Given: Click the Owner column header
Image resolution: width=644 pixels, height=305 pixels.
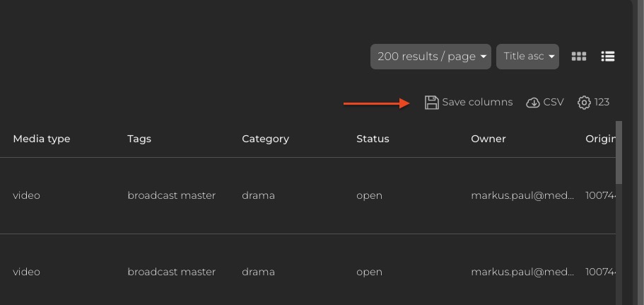Looking at the screenshot, I should point(488,139).
